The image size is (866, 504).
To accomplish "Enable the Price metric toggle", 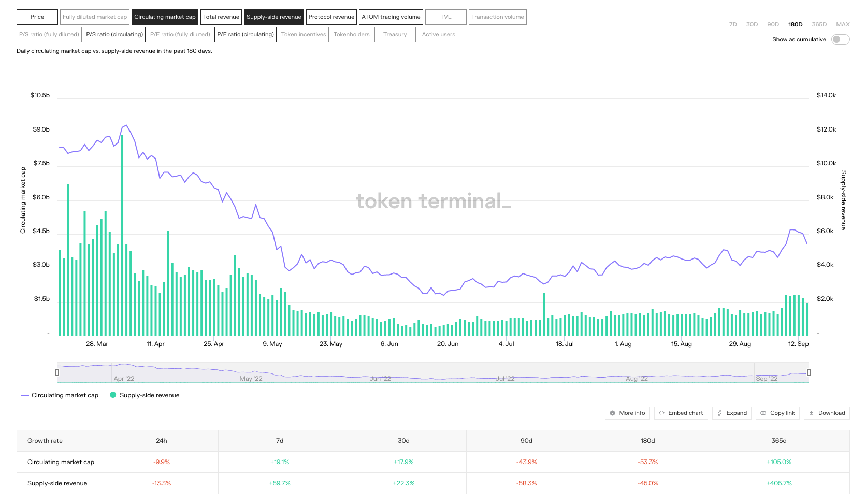I will [37, 17].
